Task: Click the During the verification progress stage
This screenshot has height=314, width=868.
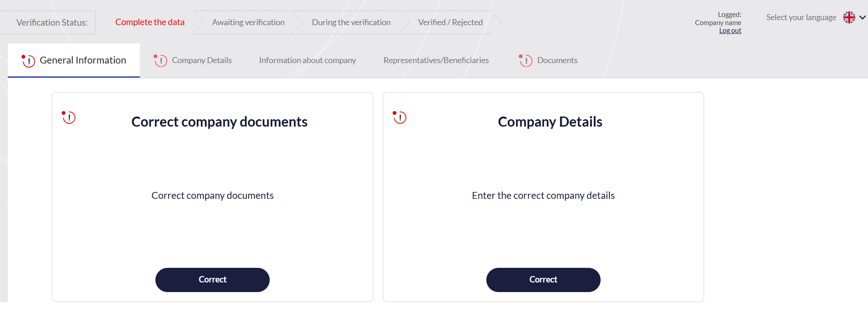Action: [x=351, y=22]
